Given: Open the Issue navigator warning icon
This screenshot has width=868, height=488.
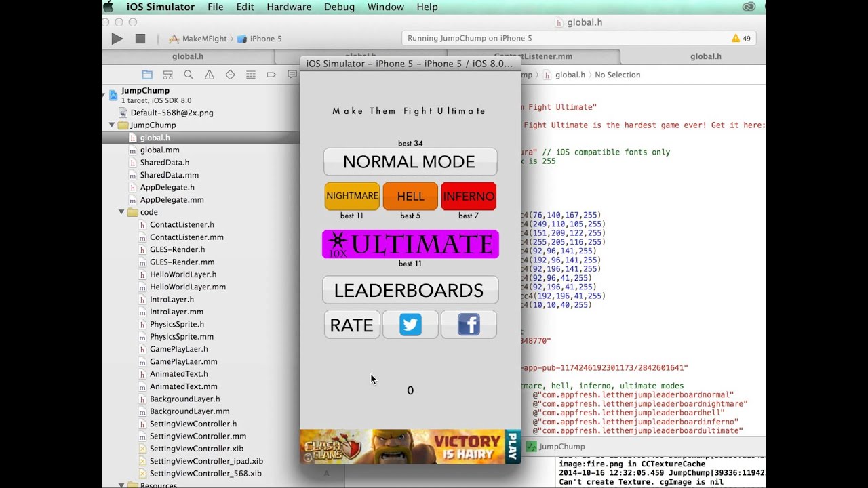Looking at the screenshot, I should tap(210, 75).
